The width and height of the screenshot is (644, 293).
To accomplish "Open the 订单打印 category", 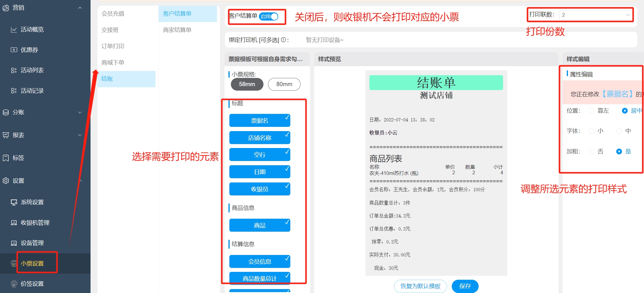I will pyautogui.click(x=113, y=46).
